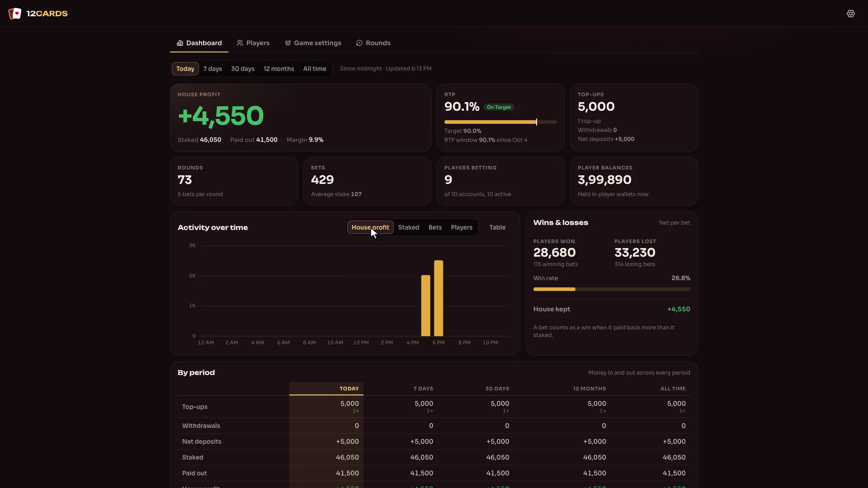Click the shorter bar in activity chart
Viewport: 868px width, 488px height.
[425, 306]
